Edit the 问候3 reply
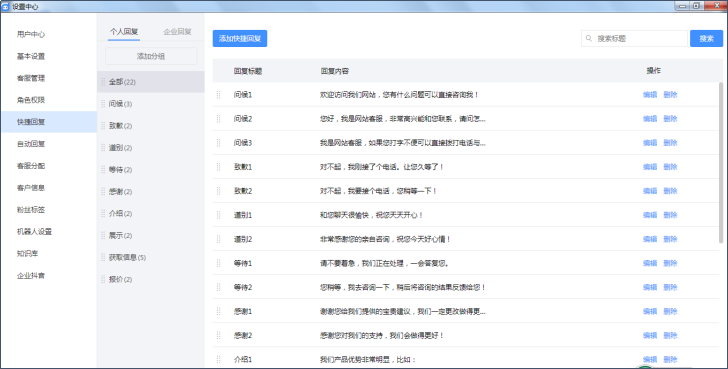This screenshot has height=369, width=728. tap(650, 143)
